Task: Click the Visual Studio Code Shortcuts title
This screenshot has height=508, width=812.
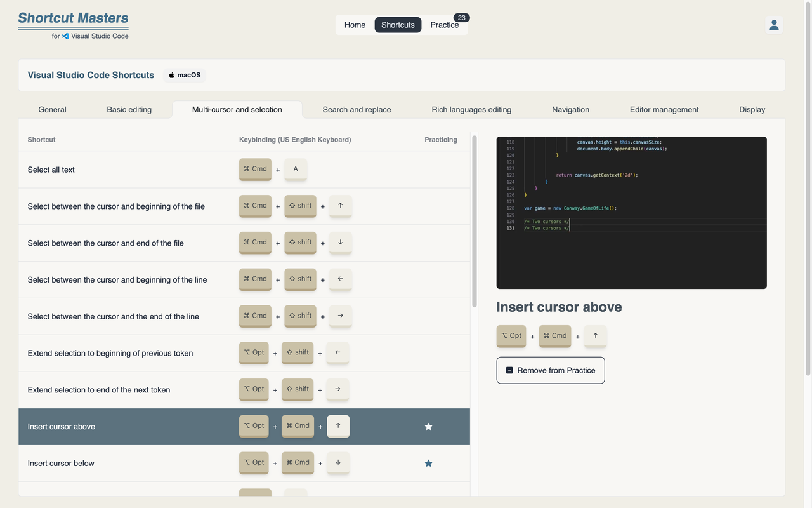Action: (x=91, y=75)
